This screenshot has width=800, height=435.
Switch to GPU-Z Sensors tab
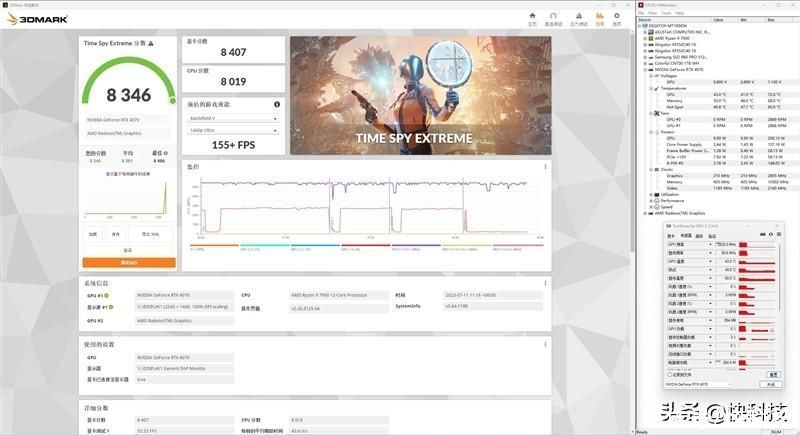[686, 236]
